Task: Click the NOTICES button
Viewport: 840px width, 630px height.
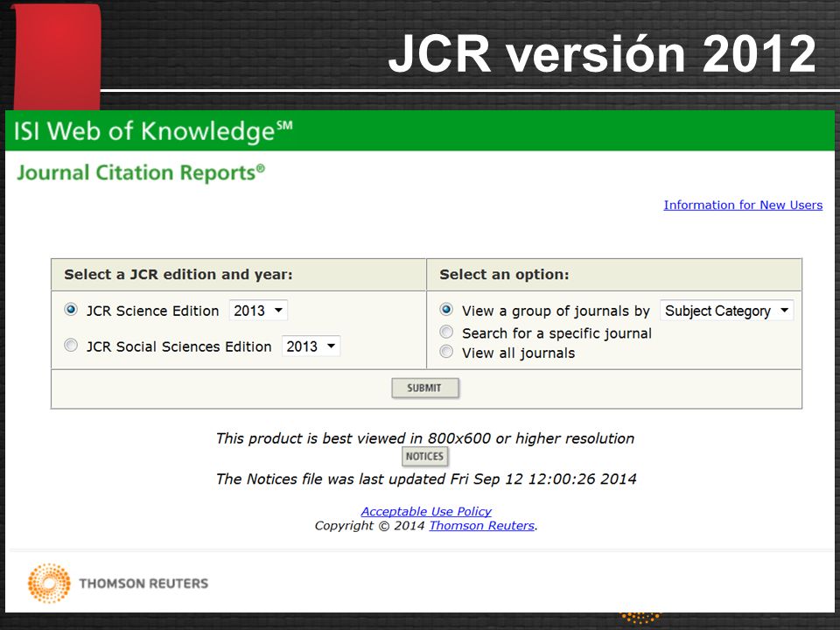Action: (x=425, y=457)
